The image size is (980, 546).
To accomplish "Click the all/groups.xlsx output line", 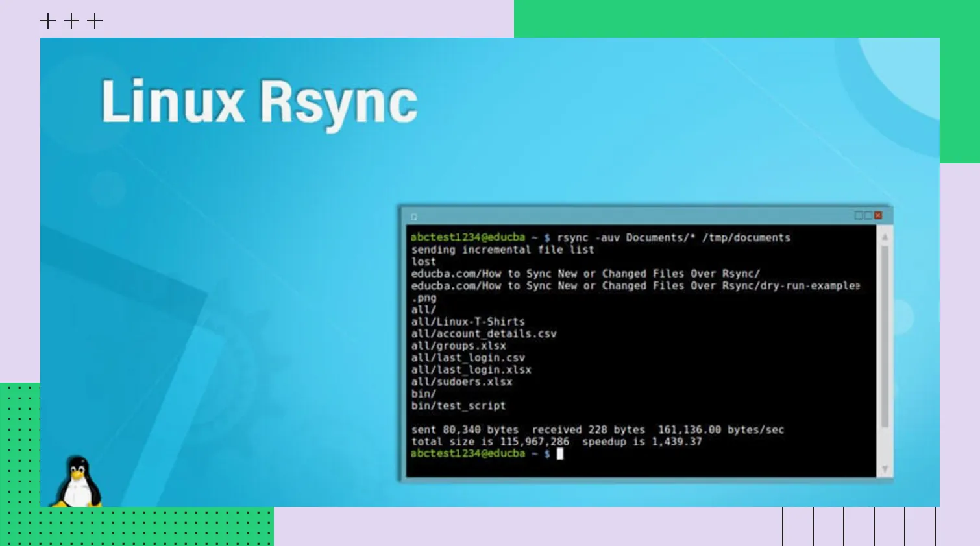I will click(458, 346).
